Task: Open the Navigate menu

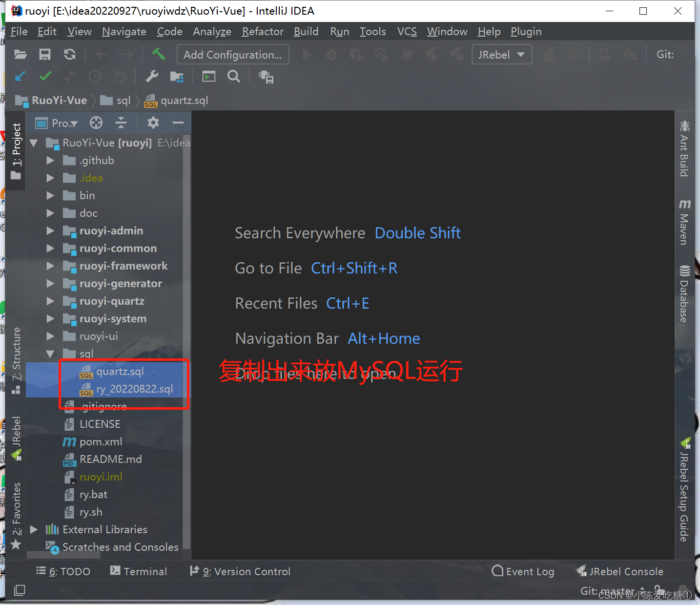Action: point(124,31)
